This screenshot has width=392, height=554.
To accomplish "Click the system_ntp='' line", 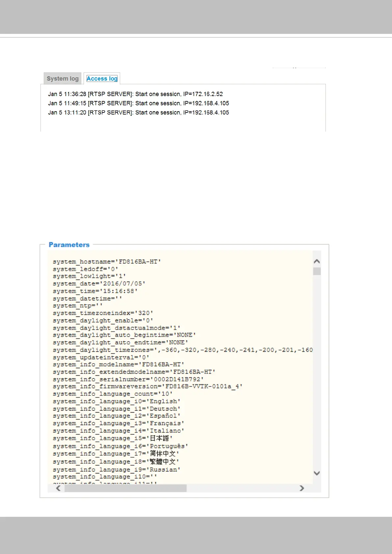I will click(x=78, y=306).
